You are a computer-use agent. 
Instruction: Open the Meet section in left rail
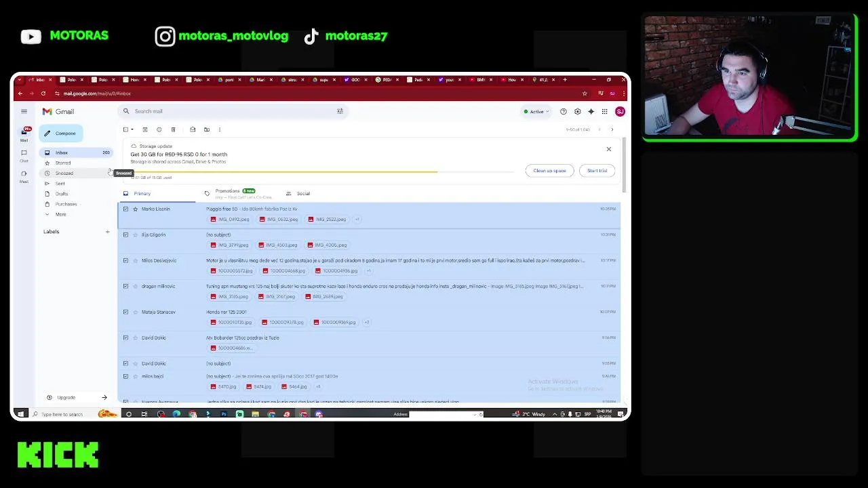click(24, 177)
